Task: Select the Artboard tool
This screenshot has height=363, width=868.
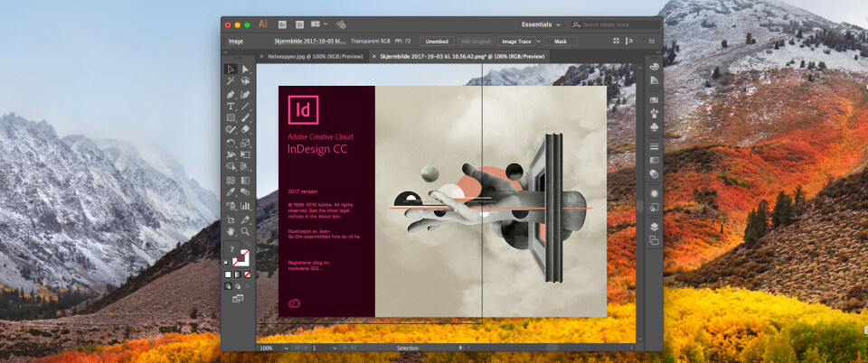Action: tap(231, 219)
